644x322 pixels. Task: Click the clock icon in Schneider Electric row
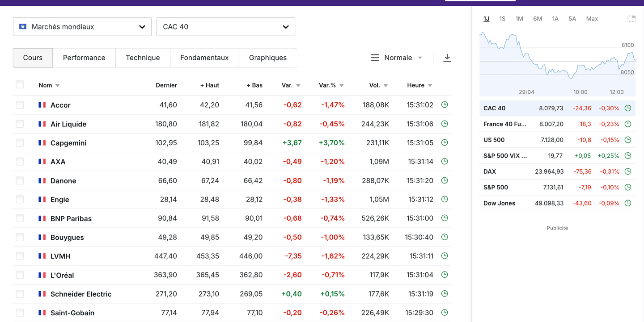[445, 294]
